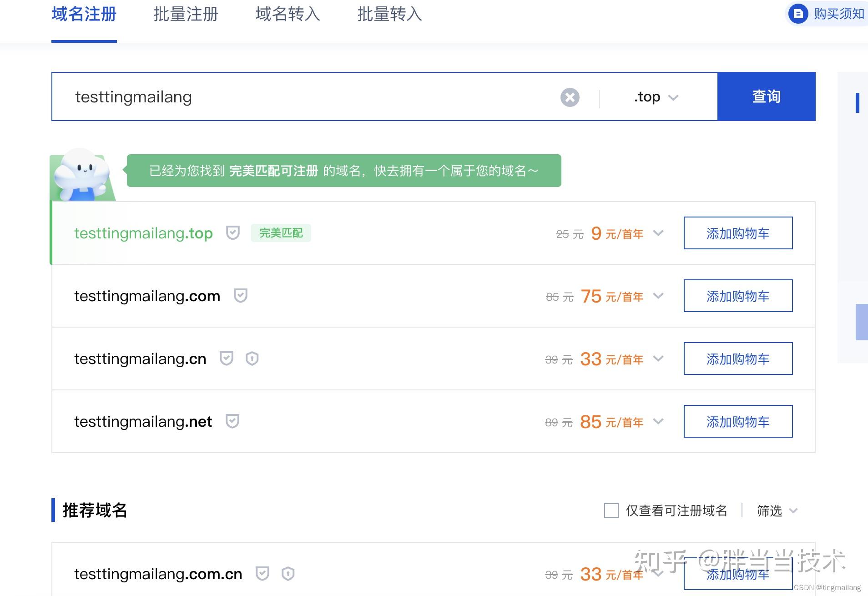The width and height of the screenshot is (868, 596).
Task: Click shield icon next to testtingmailang.net
Action: point(232,421)
